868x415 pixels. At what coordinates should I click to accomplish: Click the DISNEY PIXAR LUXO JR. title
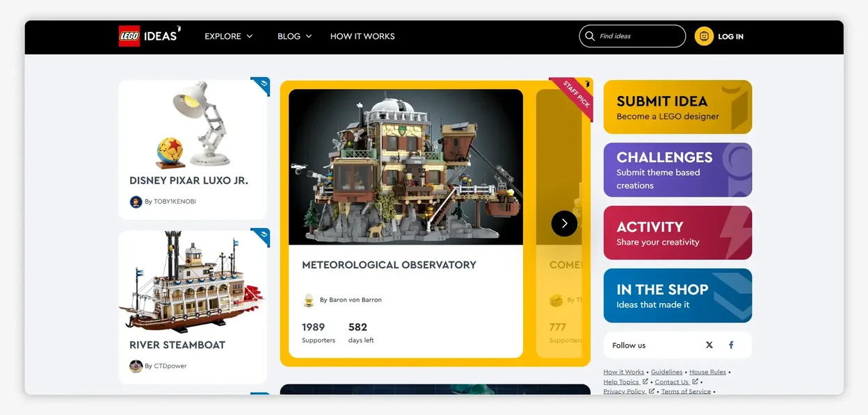click(x=188, y=181)
